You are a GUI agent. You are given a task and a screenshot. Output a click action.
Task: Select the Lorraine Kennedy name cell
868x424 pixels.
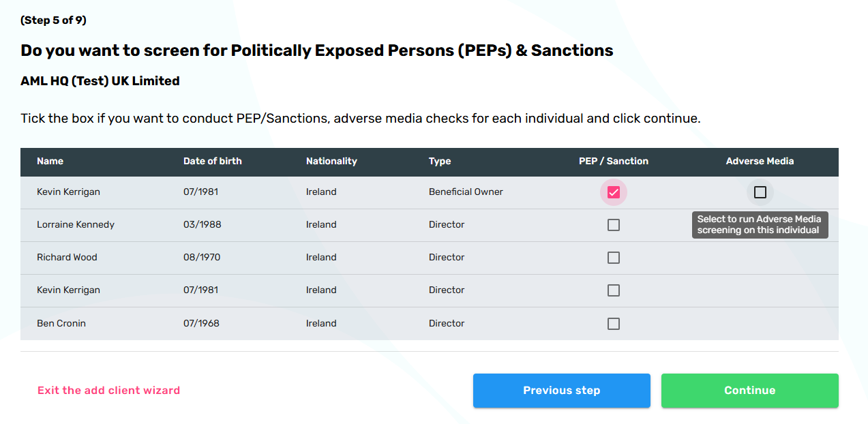[x=76, y=225]
